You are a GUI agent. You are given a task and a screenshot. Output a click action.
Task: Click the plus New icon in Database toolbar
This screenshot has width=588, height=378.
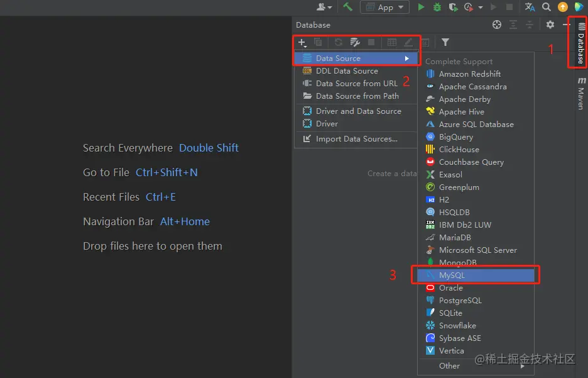tap(302, 42)
